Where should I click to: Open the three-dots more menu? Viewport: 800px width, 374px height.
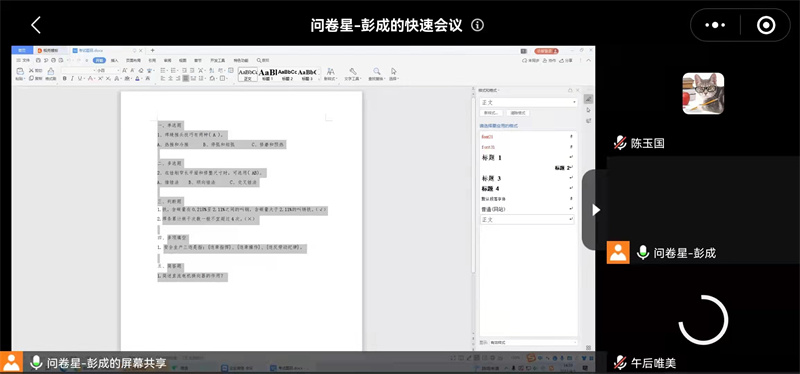click(715, 25)
